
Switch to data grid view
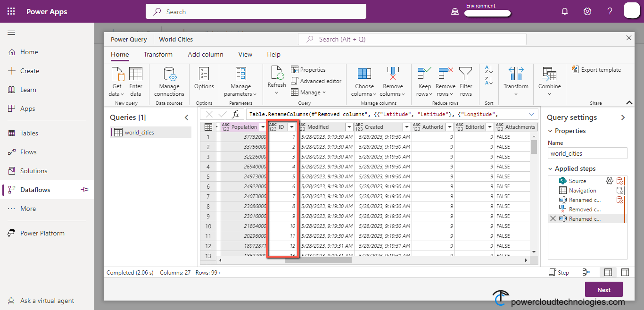tap(608, 272)
